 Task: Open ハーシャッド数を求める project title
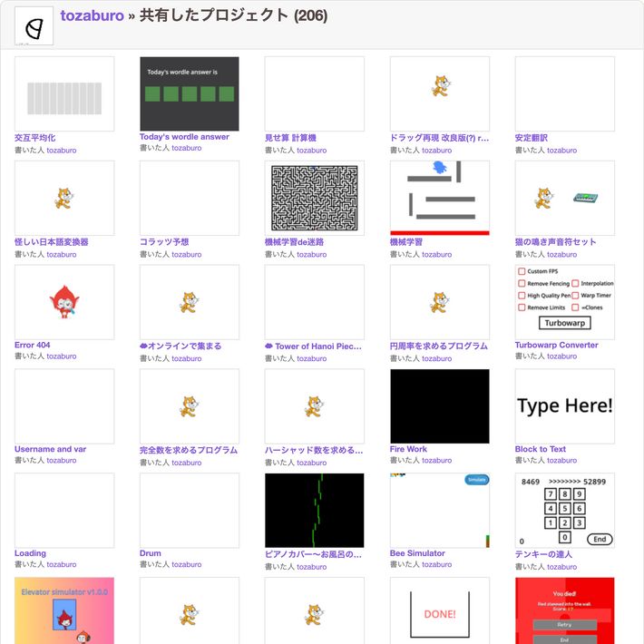coord(314,450)
